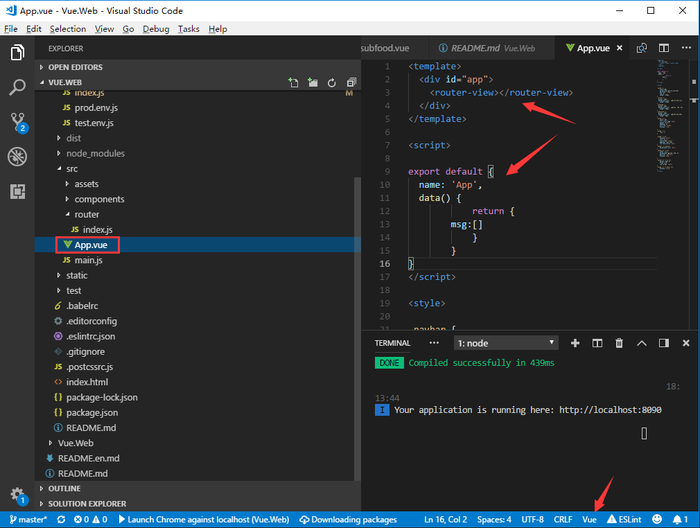Viewport: 700px width, 528px height.
Task: Click the master branch in status bar
Action: tap(28, 520)
